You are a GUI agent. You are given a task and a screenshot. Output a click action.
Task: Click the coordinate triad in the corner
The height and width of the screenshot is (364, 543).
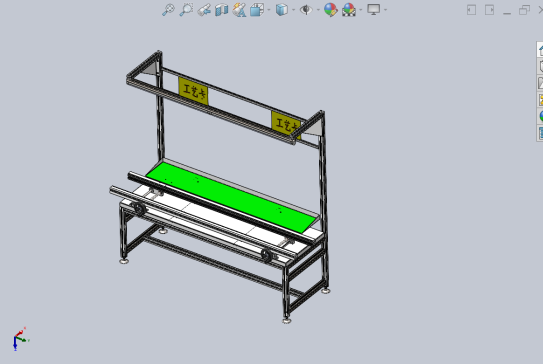(20, 339)
